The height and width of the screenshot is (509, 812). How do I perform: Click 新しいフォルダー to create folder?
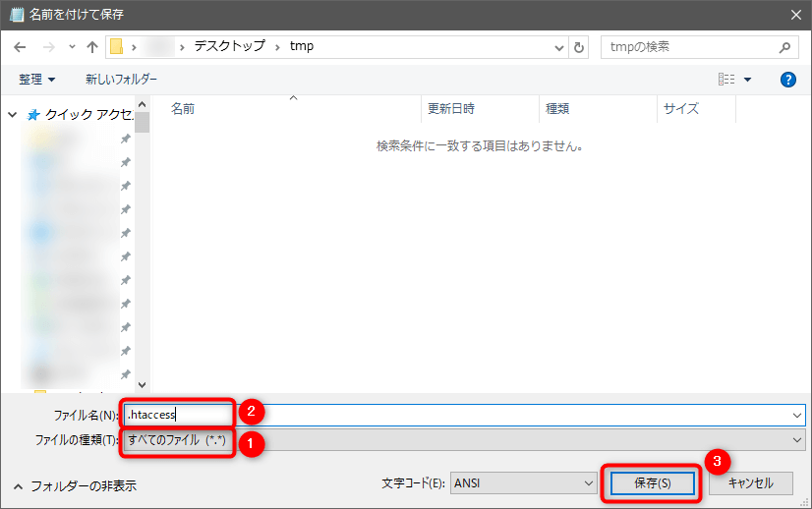[x=121, y=80]
